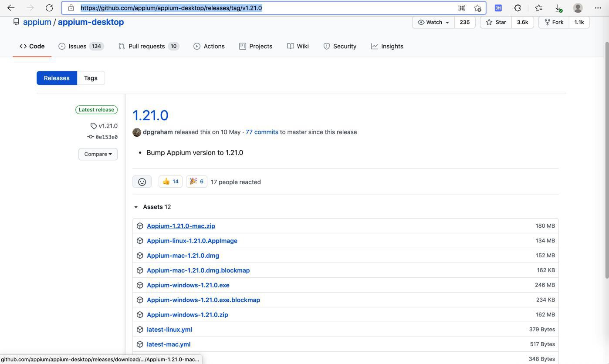
Task: Click the package icon beside Appium-1.21.0-mac.zip
Action: 140,226
